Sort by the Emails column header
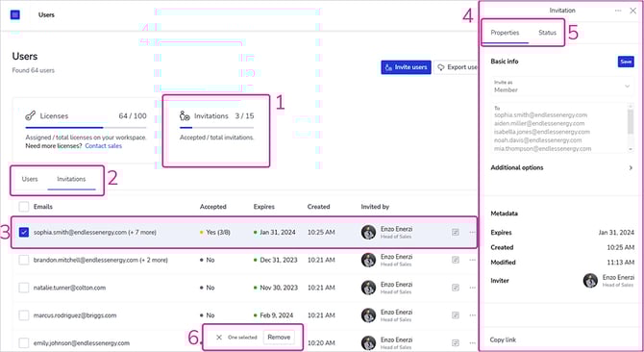The image size is (644, 352). 43,207
